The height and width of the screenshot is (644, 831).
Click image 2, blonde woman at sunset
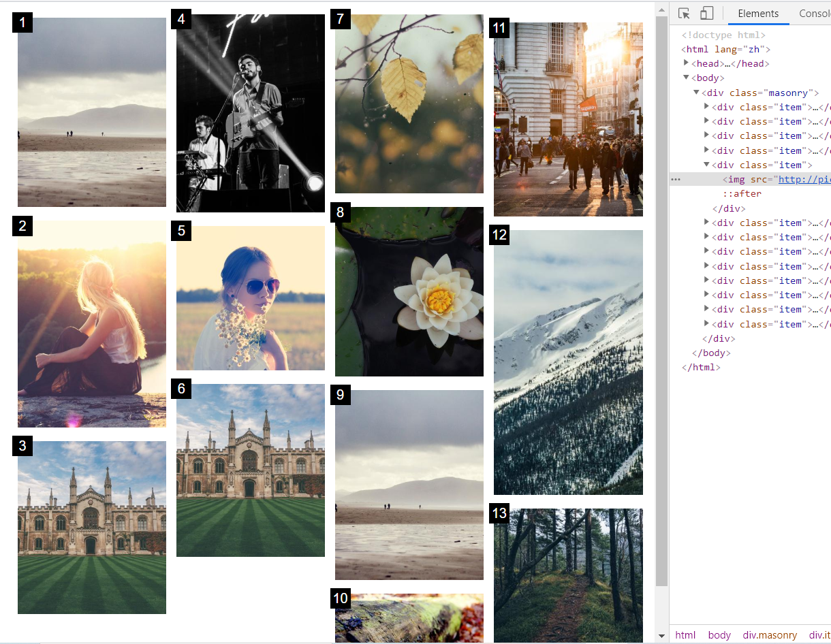92,324
